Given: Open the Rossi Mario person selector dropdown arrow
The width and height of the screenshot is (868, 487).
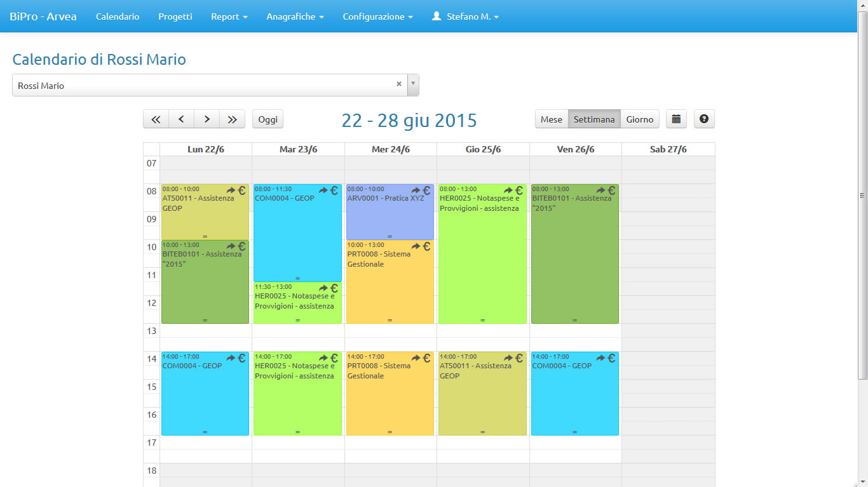Looking at the screenshot, I should (x=413, y=84).
